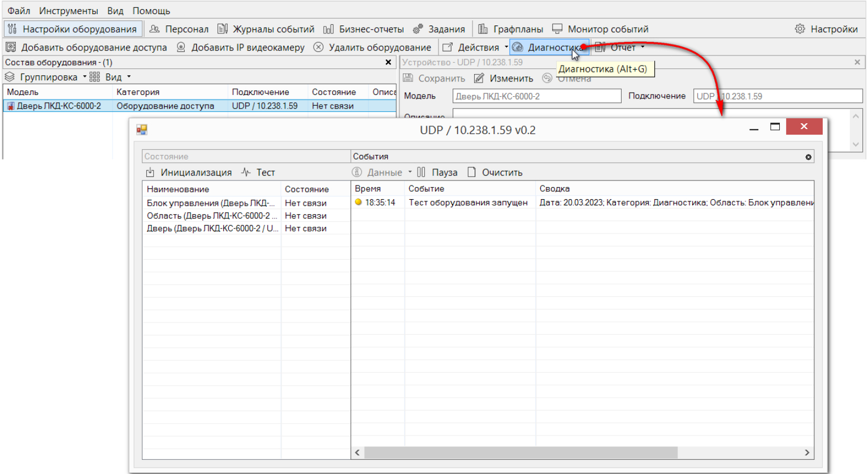Viewport: 868px width, 474px height.
Task: Maximize the UDP diagnostics window
Action: point(775,127)
